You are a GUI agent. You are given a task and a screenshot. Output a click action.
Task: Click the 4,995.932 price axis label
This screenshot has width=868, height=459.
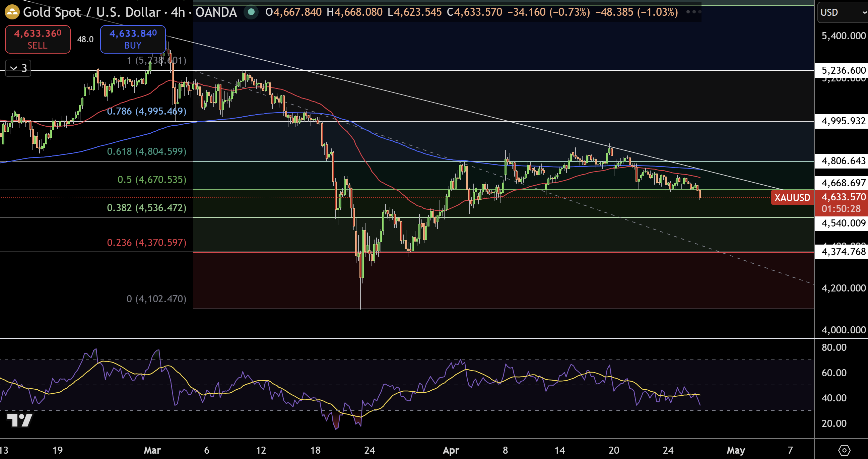pos(842,121)
